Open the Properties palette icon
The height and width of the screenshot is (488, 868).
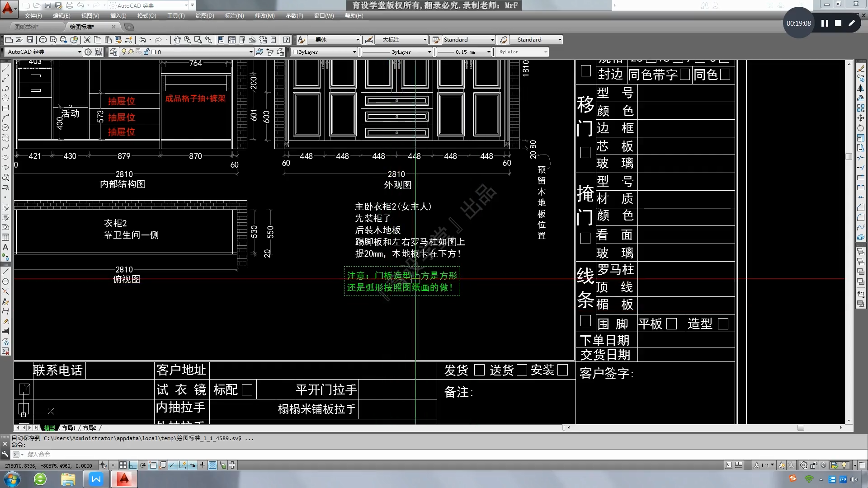221,40
